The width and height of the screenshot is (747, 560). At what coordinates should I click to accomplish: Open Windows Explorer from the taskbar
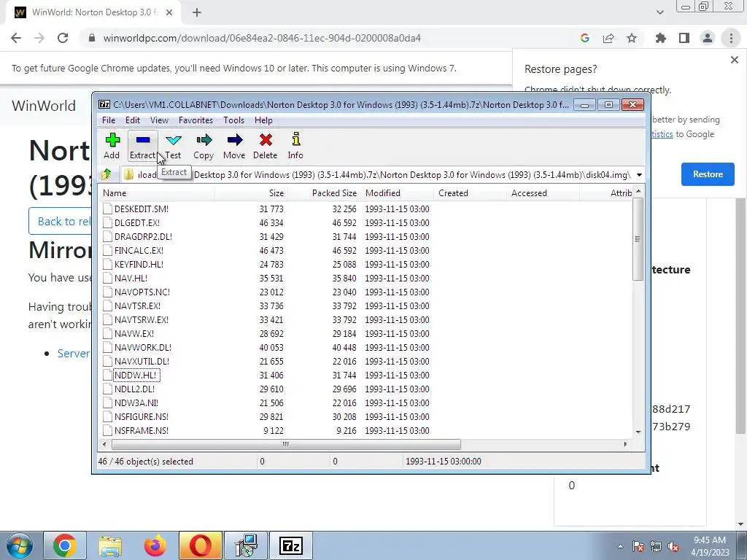point(110,545)
